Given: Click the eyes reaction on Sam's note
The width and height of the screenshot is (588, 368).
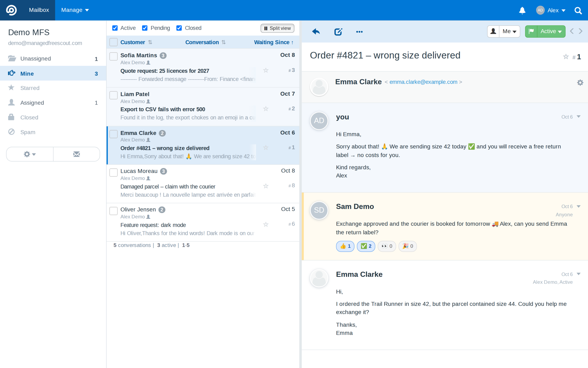Looking at the screenshot, I should point(387,246).
